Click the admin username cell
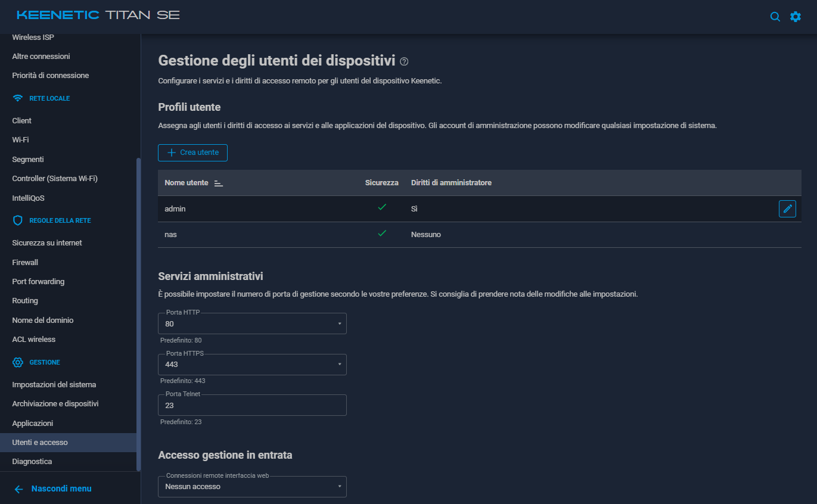 (x=175, y=209)
